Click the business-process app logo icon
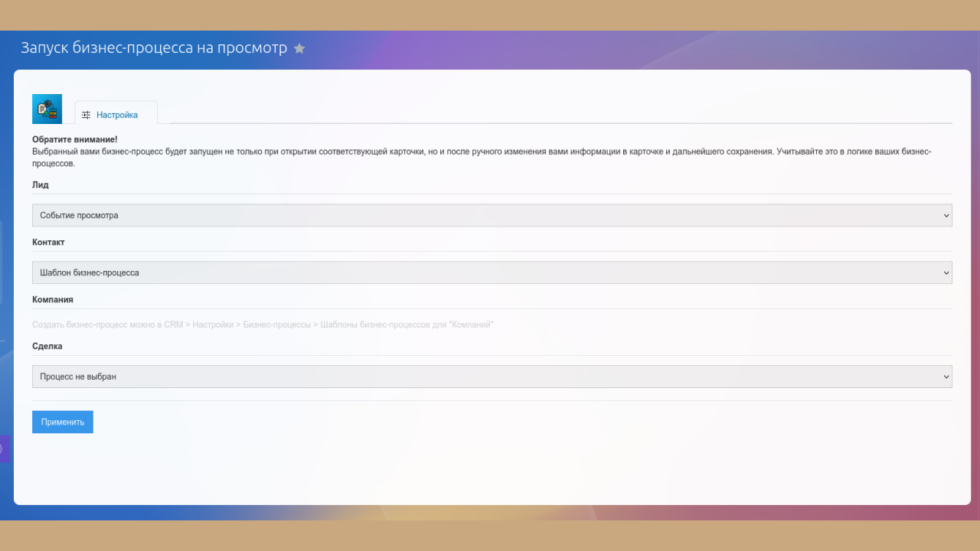Image resolution: width=980 pixels, height=551 pixels. pos(47,109)
